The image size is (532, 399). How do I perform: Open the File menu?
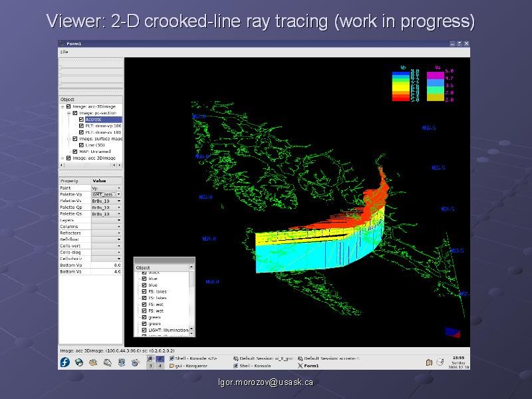tap(64, 51)
